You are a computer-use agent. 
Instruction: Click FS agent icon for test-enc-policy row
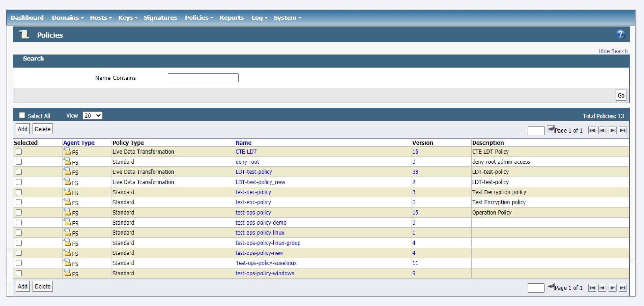coord(67,202)
